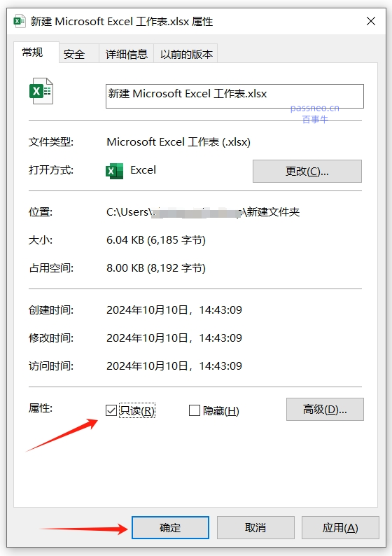Confirm with the 确定 button
Viewport: 392px width, 556px height.
[171, 527]
